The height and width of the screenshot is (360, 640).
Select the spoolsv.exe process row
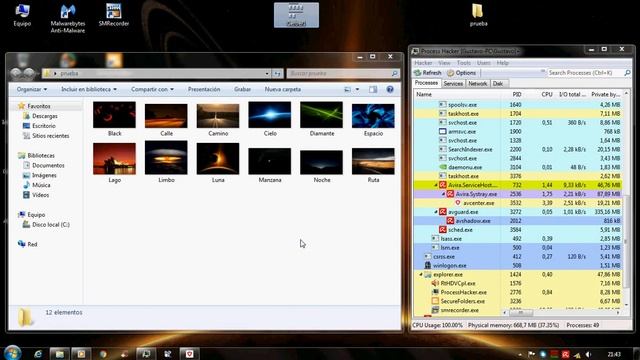pyautogui.click(x=518, y=105)
